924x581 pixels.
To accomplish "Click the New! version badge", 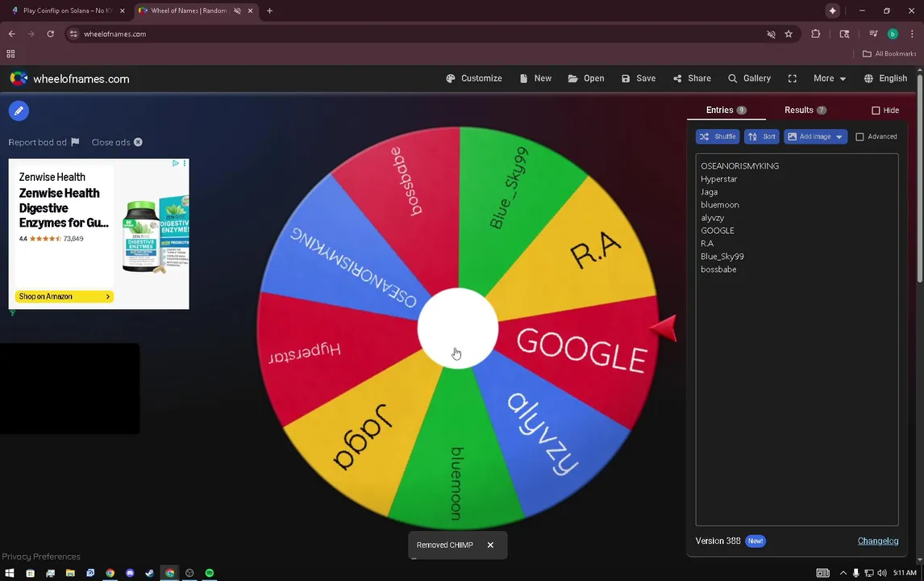I will pyautogui.click(x=755, y=541).
